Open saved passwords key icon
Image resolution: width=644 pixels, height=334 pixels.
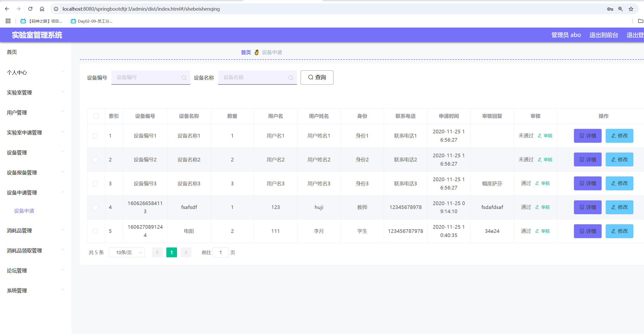[x=610, y=9]
